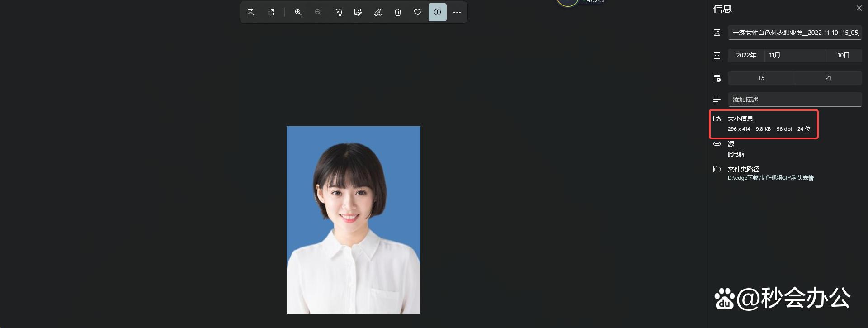Toggle the info panel button
The image size is (868, 328).
[438, 12]
